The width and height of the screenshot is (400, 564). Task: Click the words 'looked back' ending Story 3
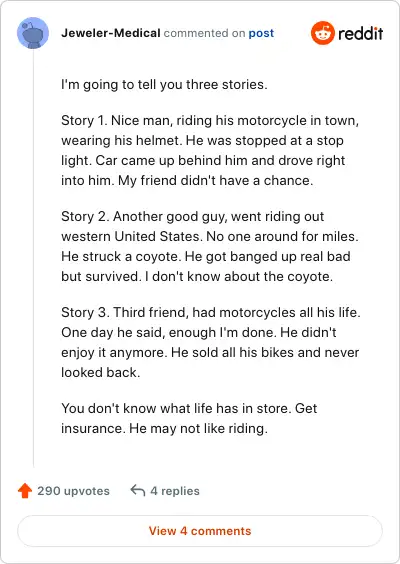click(x=100, y=373)
